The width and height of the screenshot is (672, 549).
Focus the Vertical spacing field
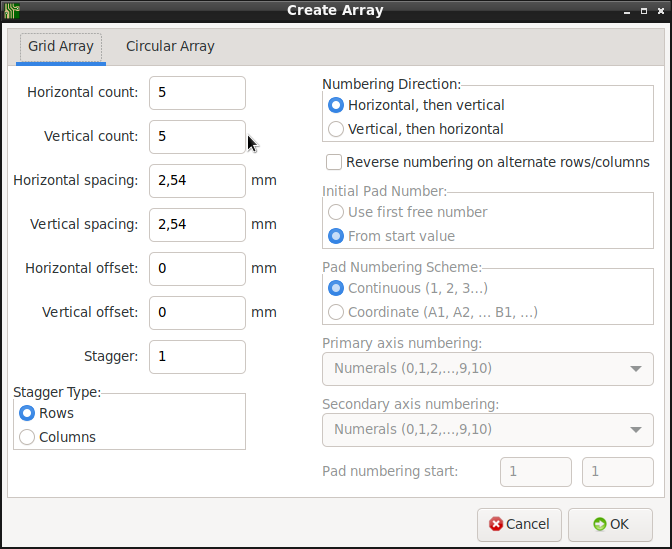point(198,225)
